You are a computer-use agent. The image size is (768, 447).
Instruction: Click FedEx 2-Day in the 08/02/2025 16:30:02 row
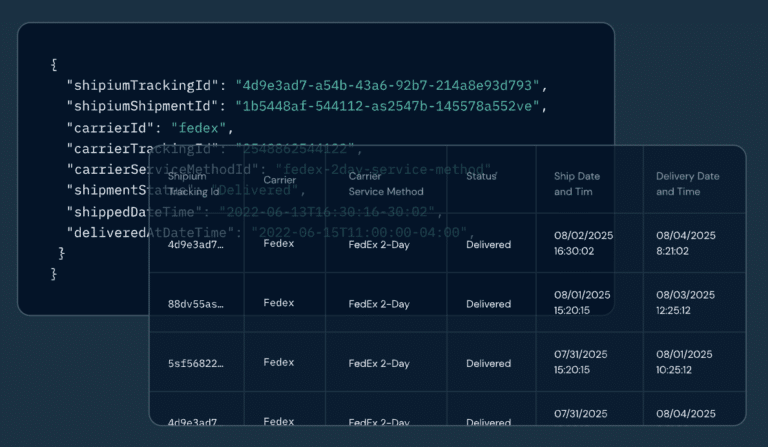click(x=379, y=245)
